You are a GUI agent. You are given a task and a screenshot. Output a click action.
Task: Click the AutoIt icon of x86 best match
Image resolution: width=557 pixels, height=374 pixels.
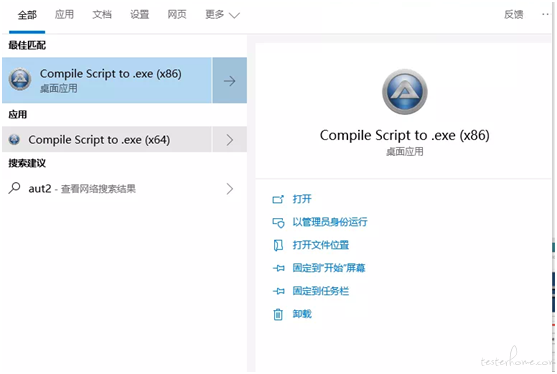pyautogui.click(x=20, y=79)
